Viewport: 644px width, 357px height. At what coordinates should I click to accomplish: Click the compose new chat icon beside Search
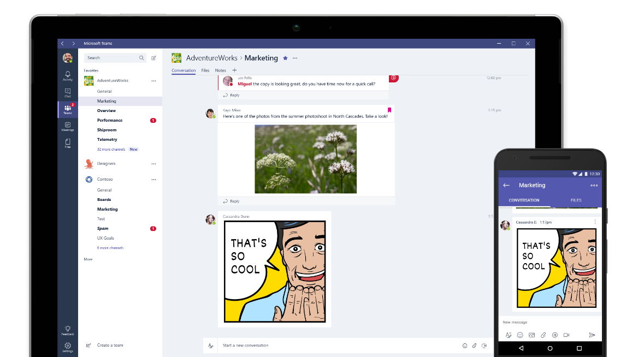153,58
